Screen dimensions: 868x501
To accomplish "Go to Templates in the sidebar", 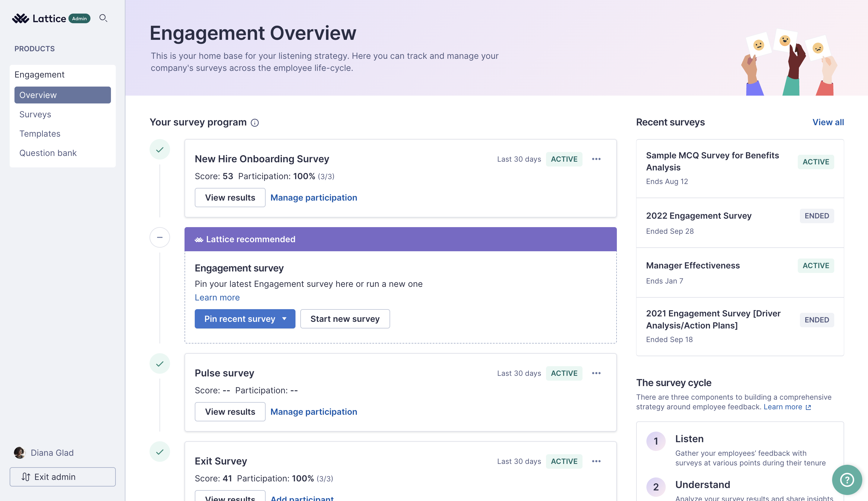I will [40, 134].
